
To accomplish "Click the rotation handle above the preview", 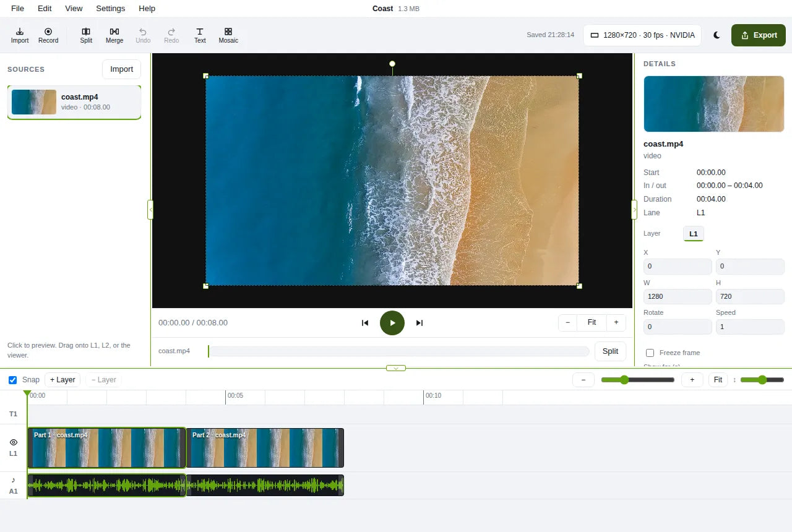I will pyautogui.click(x=392, y=64).
